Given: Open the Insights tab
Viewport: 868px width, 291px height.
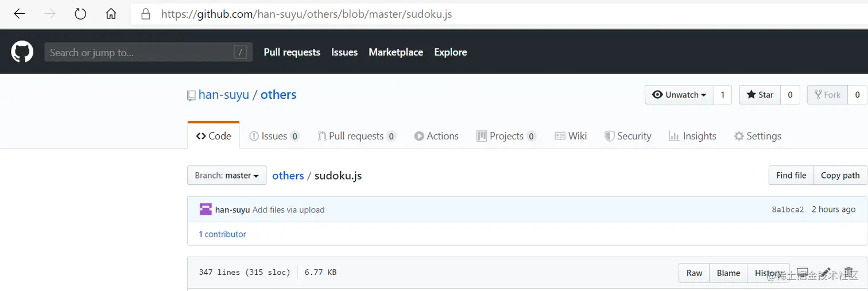Looking at the screenshot, I should [692, 136].
